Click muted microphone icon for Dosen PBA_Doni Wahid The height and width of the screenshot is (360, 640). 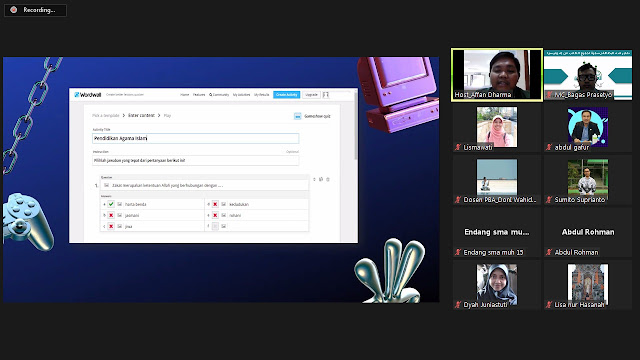tap(458, 200)
